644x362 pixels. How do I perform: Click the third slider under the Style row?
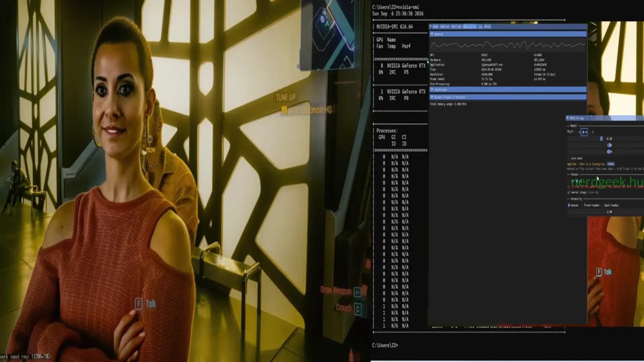click(605, 152)
